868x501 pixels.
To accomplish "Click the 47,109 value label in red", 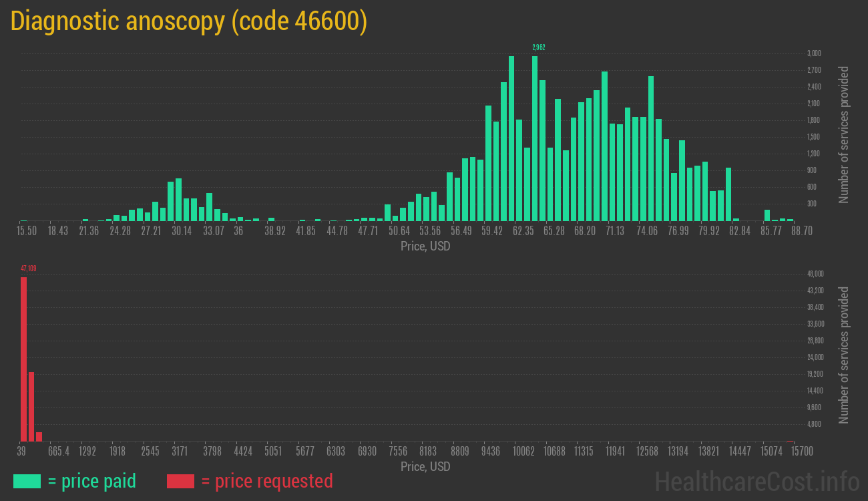I will point(28,269).
